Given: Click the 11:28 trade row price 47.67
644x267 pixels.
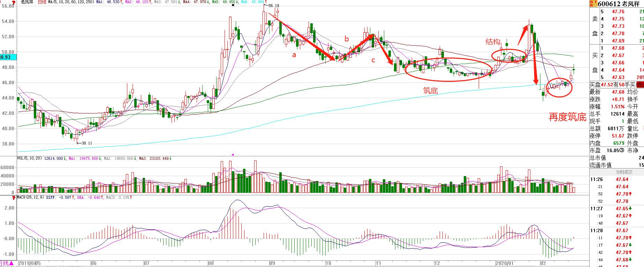Looking at the screenshot, I should click(622, 230).
